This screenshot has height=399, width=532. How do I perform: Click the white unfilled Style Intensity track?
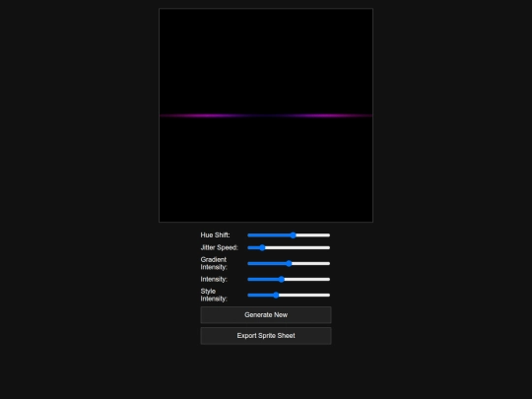coord(304,296)
